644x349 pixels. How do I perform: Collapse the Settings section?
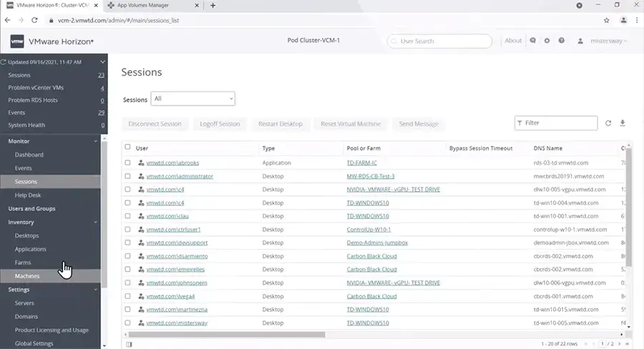click(x=96, y=290)
